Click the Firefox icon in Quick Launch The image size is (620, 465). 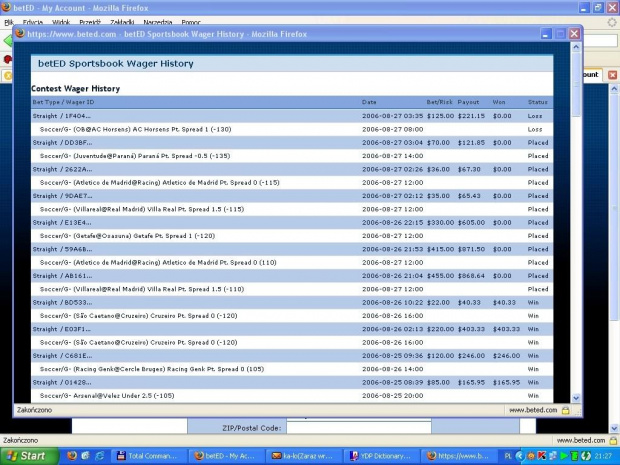click(71, 455)
